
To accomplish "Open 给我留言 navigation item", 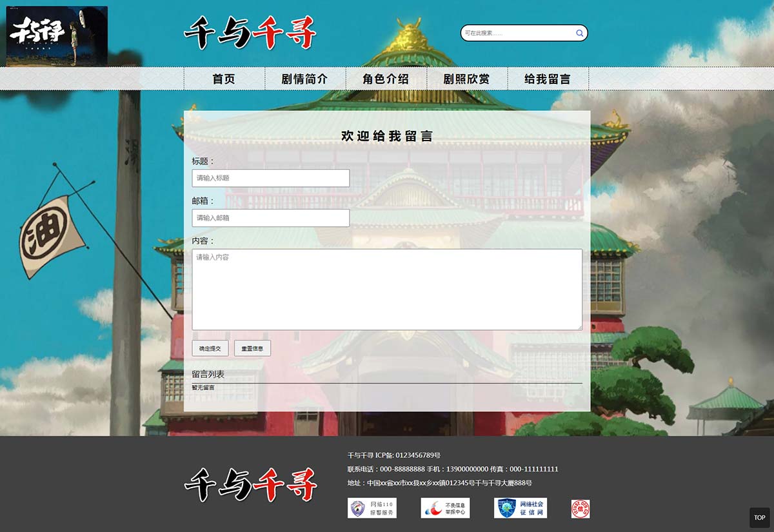I will click(548, 79).
